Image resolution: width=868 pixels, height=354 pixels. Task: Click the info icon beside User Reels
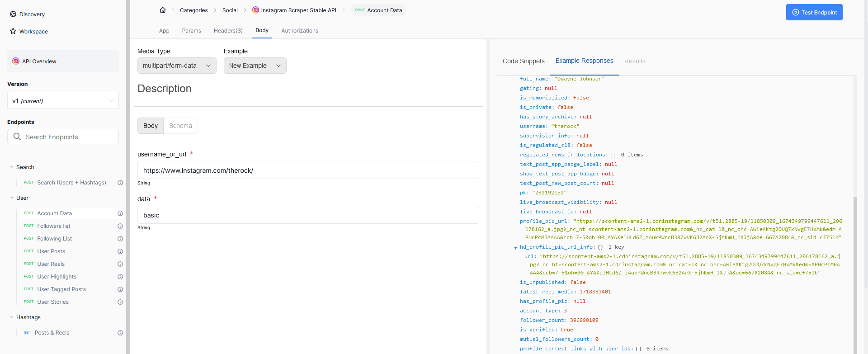(x=120, y=264)
